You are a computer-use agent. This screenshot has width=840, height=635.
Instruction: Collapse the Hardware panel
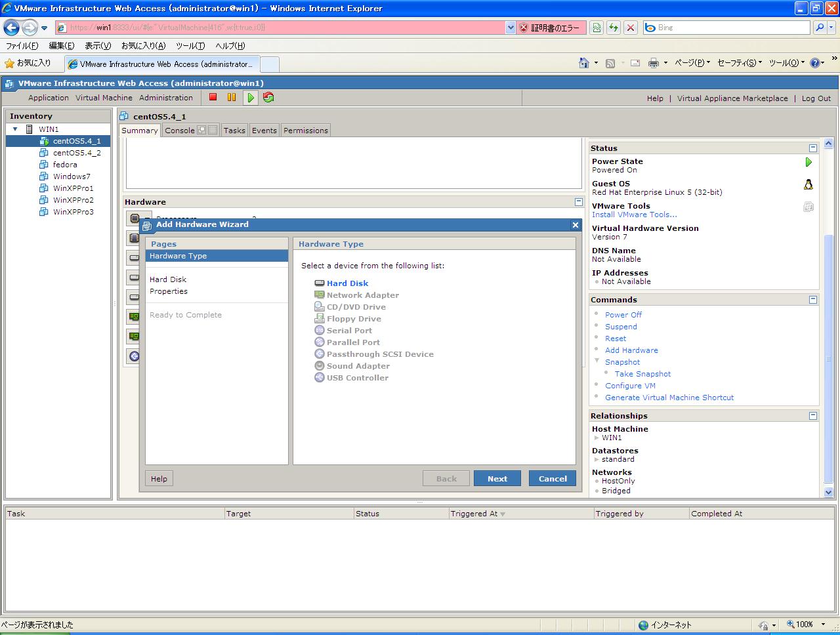tap(579, 202)
